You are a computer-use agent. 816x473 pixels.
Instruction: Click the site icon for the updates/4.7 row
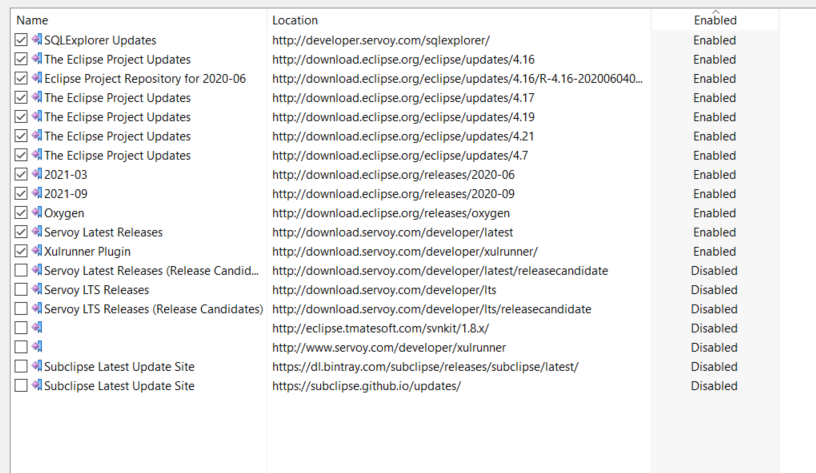click(36, 155)
